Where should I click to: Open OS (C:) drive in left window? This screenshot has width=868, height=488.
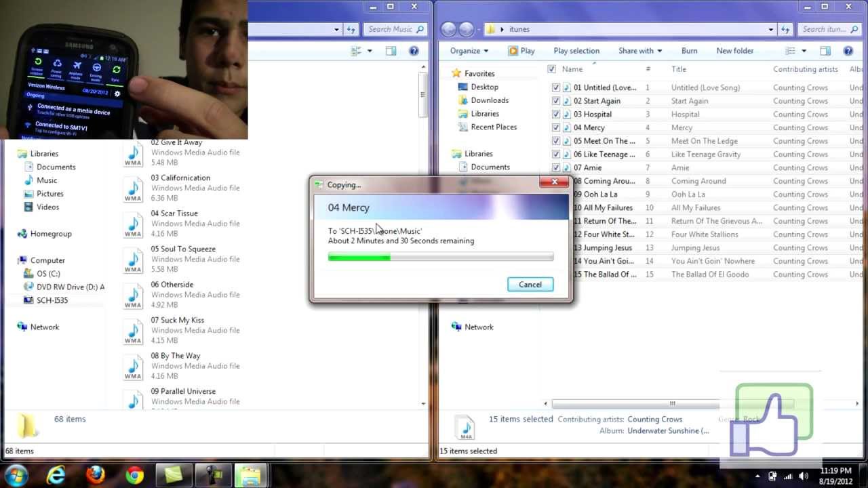48,274
